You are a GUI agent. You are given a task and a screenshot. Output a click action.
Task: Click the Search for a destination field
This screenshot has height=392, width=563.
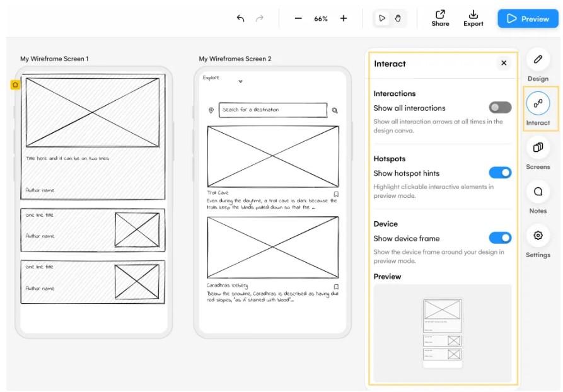(x=272, y=110)
